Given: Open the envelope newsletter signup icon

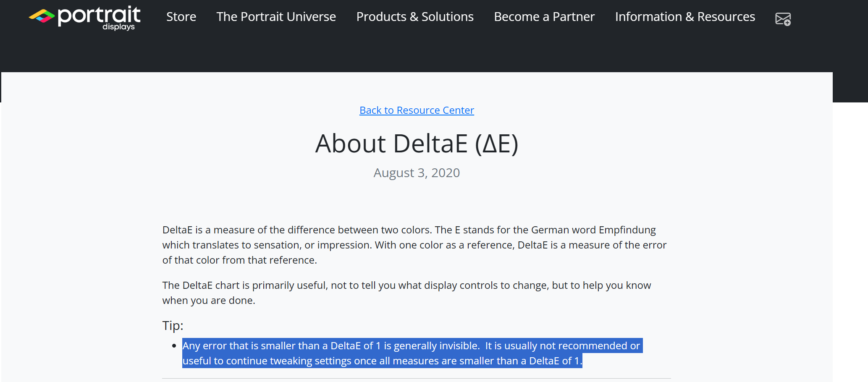Looking at the screenshot, I should (x=783, y=19).
